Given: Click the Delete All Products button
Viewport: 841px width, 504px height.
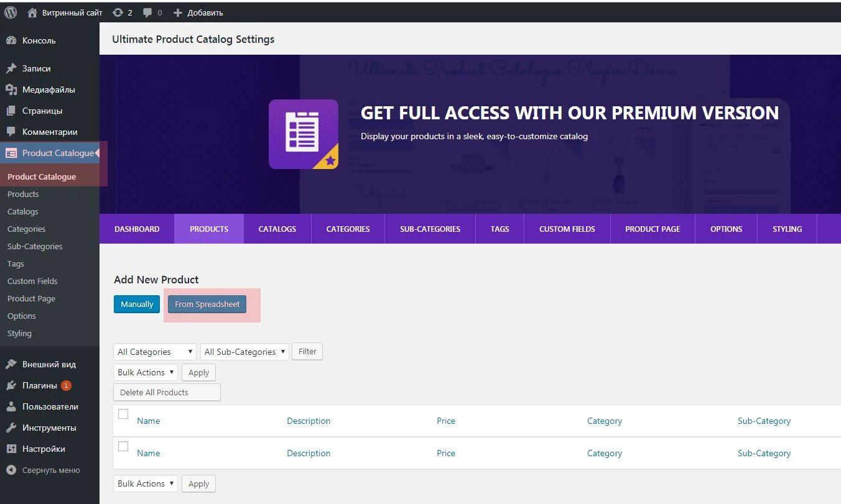Looking at the screenshot, I should (x=167, y=393).
